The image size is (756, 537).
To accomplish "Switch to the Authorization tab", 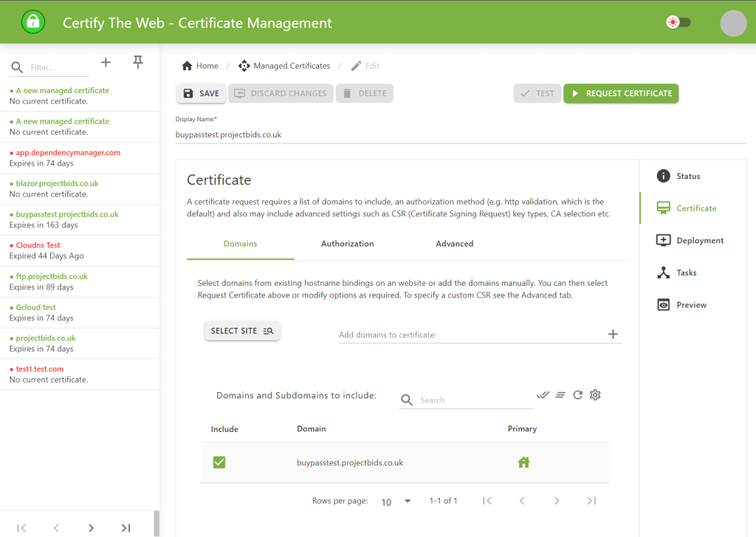I will coord(347,244).
